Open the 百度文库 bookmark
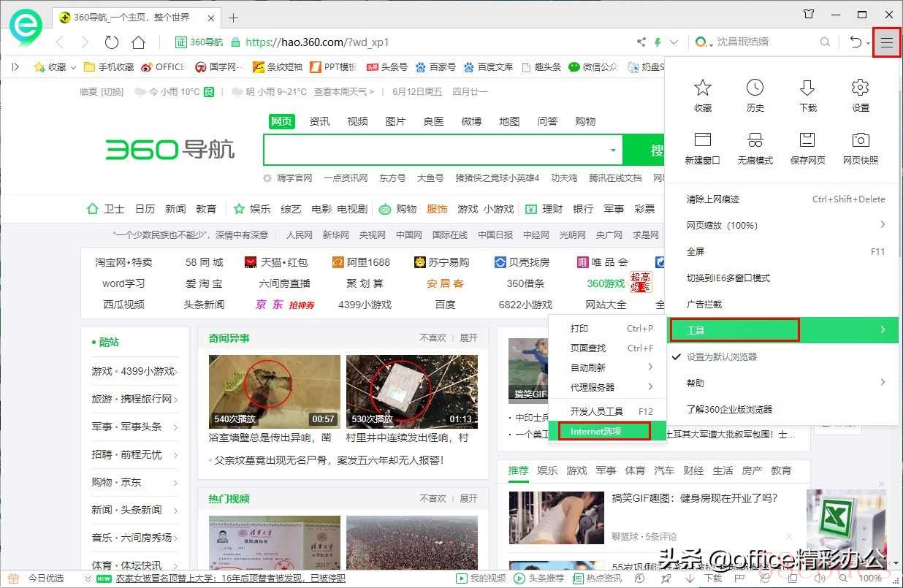The height and width of the screenshot is (588, 903). pos(487,66)
